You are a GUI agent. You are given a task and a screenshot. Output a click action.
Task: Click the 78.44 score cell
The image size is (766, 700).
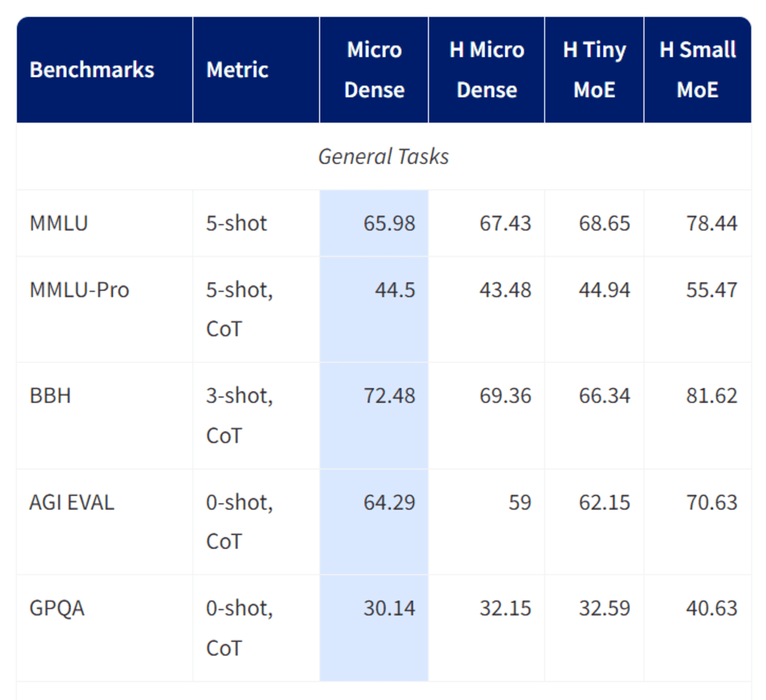pos(711,224)
